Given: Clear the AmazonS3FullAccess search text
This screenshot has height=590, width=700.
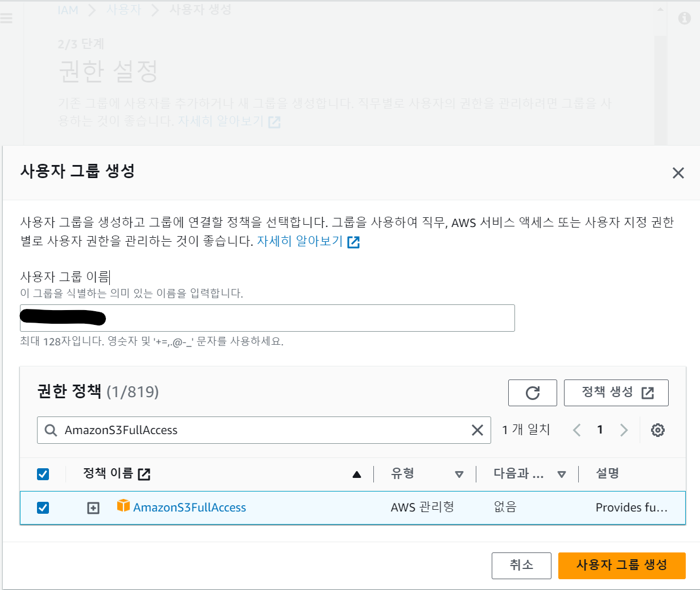Looking at the screenshot, I should pyautogui.click(x=477, y=430).
